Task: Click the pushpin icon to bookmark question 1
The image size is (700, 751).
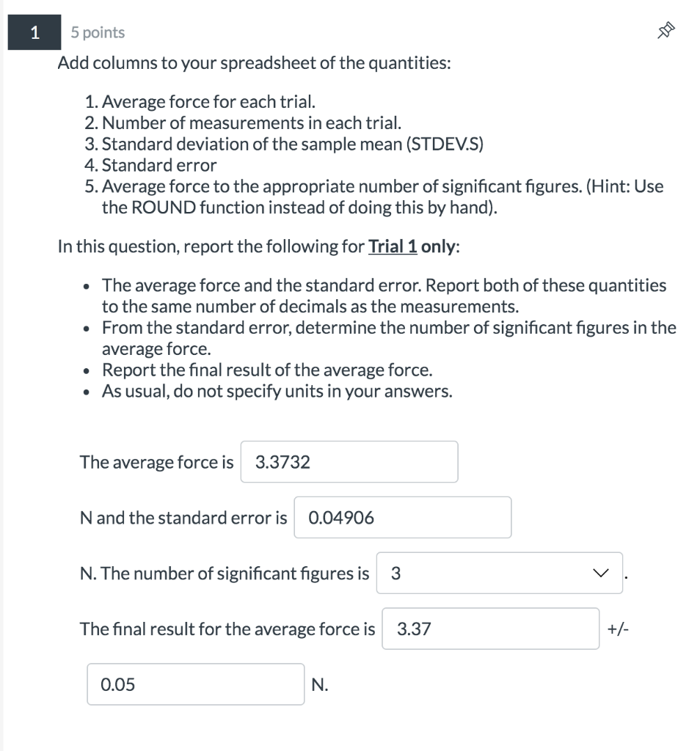Action: (x=665, y=31)
